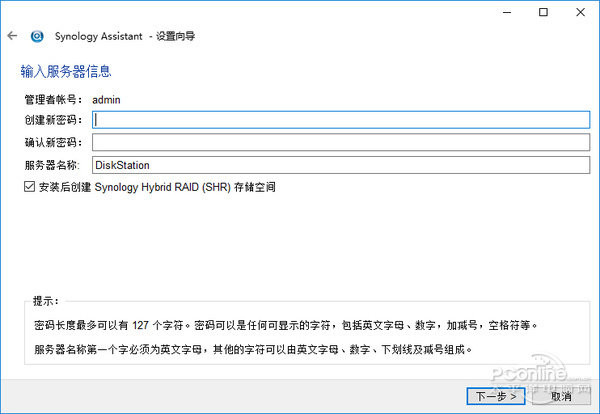
Task: Click the Synology Assistant - 设置向导 title
Action: [125, 36]
